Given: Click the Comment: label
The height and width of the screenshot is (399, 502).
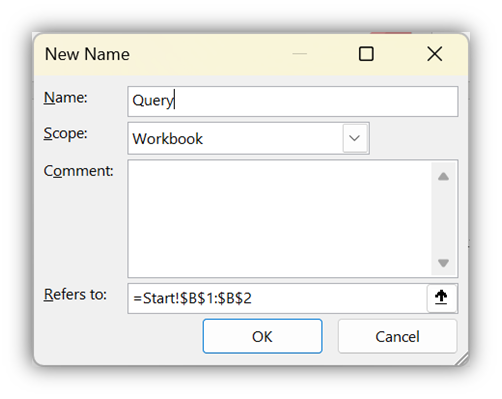Looking at the screenshot, I should [78, 171].
